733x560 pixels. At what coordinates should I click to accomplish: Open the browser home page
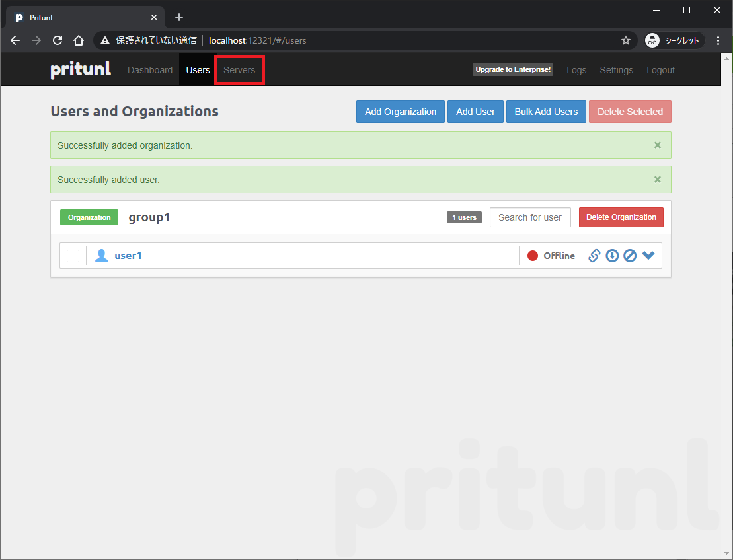(79, 41)
